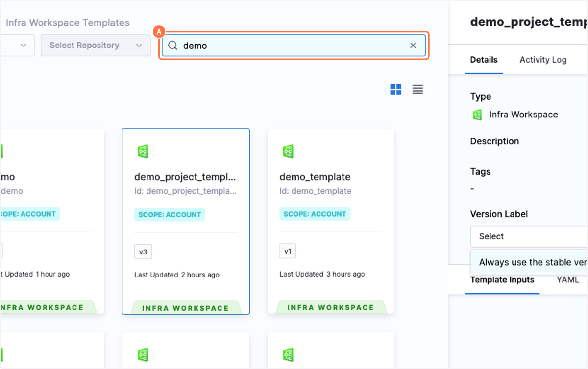This screenshot has height=369, width=588.
Task: Focus the search field containing demo
Action: click(294, 46)
